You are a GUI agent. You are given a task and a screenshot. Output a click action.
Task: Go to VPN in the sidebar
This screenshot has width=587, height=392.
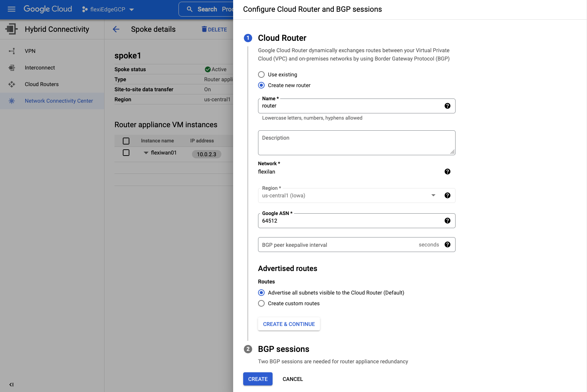point(30,51)
